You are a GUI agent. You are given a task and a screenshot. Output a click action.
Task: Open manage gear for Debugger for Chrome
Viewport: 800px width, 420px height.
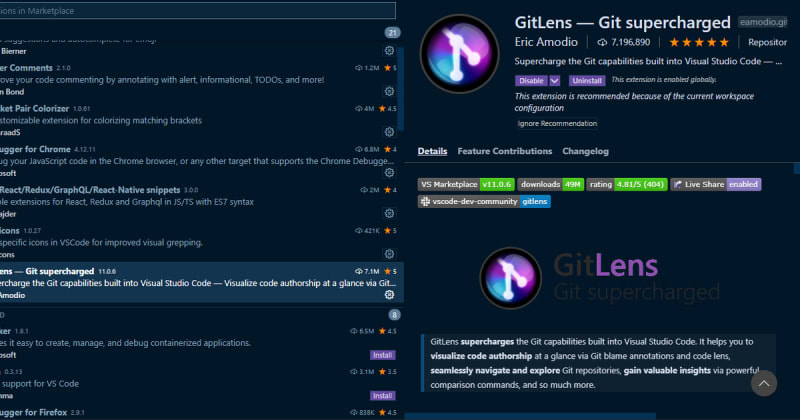[389, 173]
